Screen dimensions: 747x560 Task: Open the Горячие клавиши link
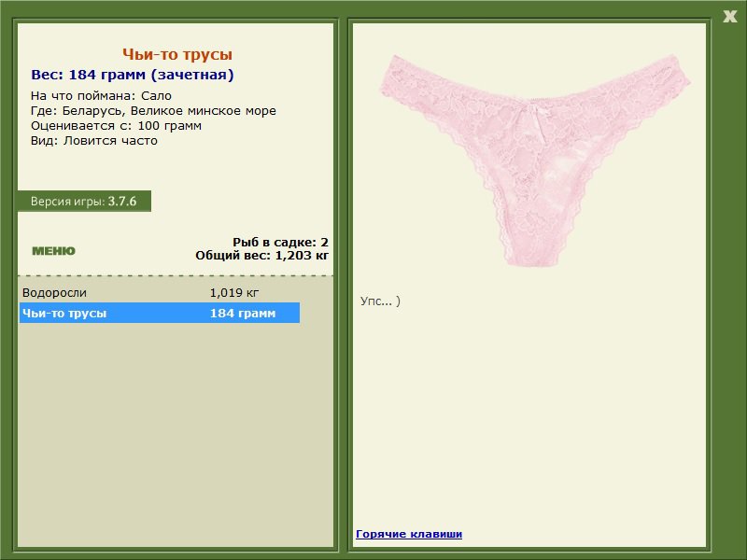pos(409,534)
